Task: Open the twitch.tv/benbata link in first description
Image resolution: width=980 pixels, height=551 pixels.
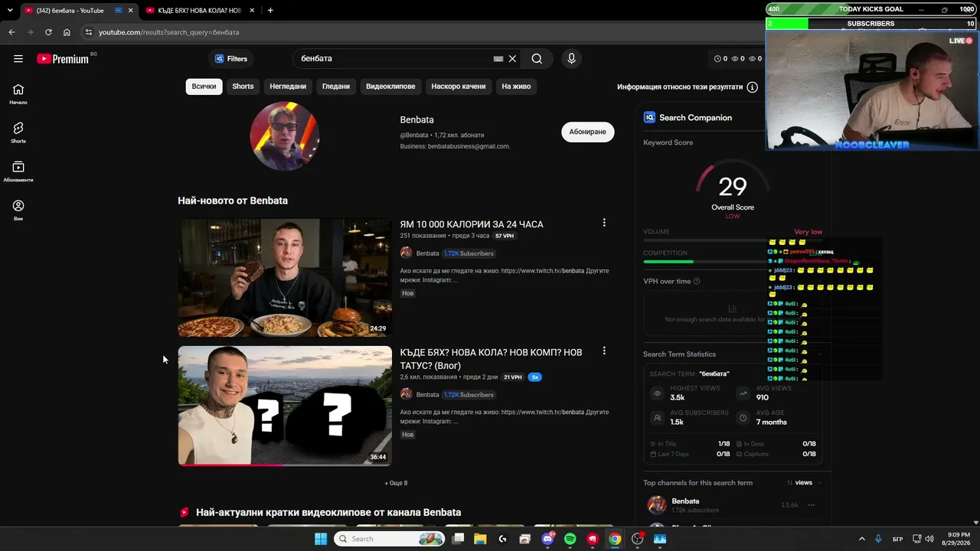Action: (543, 271)
